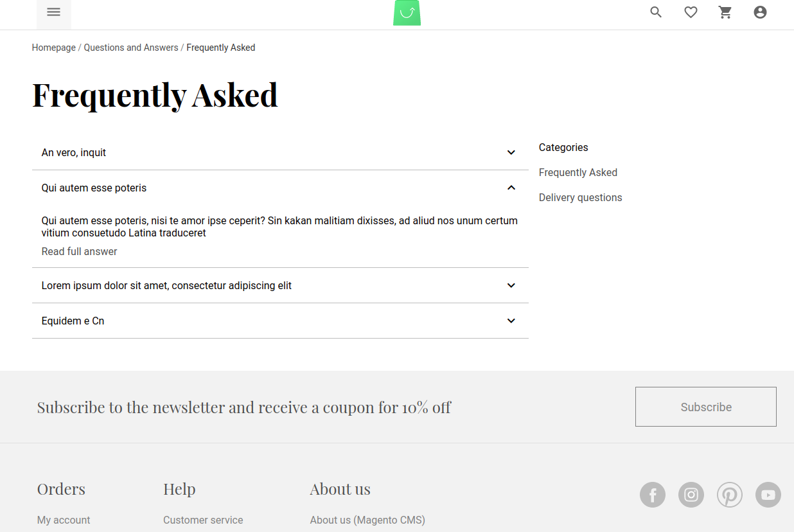
Task: Expand the "An vero, inquit" question chevron
Action: (x=511, y=152)
